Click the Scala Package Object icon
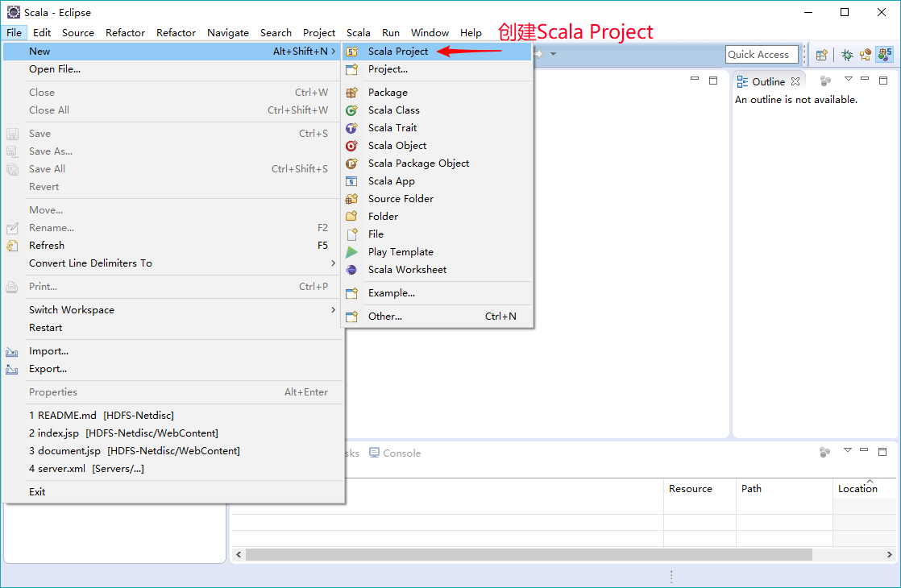Screen dimensions: 901x588 tap(351, 164)
